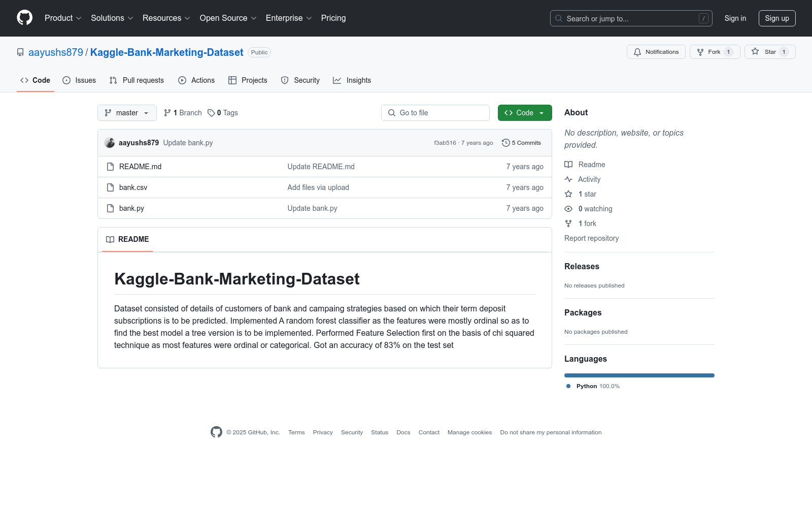Open Kaggle-Bank-Marketing-Dataset repository link
Viewport: 812px width, 508px height.
[x=167, y=52]
